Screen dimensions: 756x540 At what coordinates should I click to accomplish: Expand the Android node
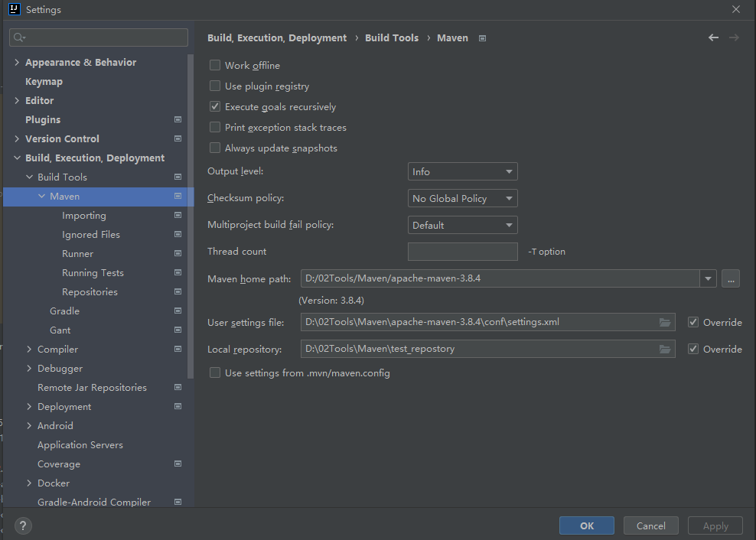pyautogui.click(x=29, y=426)
